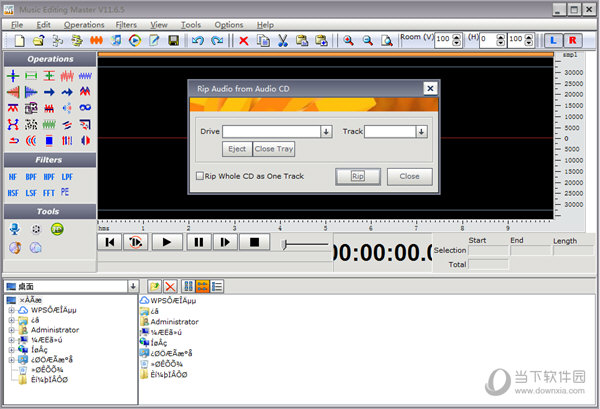Select the BPF filter
Viewport: 600px width, 409px height.
coord(31,177)
